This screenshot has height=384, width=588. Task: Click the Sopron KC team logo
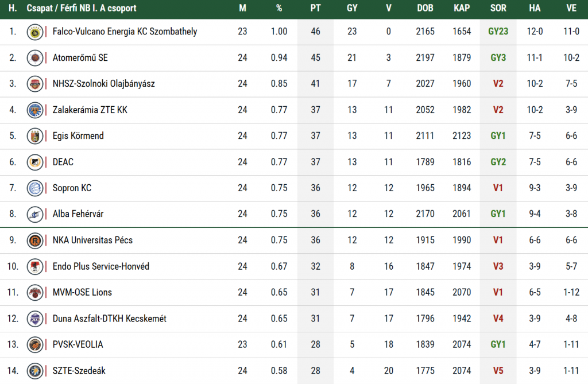[x=35, y=188]
